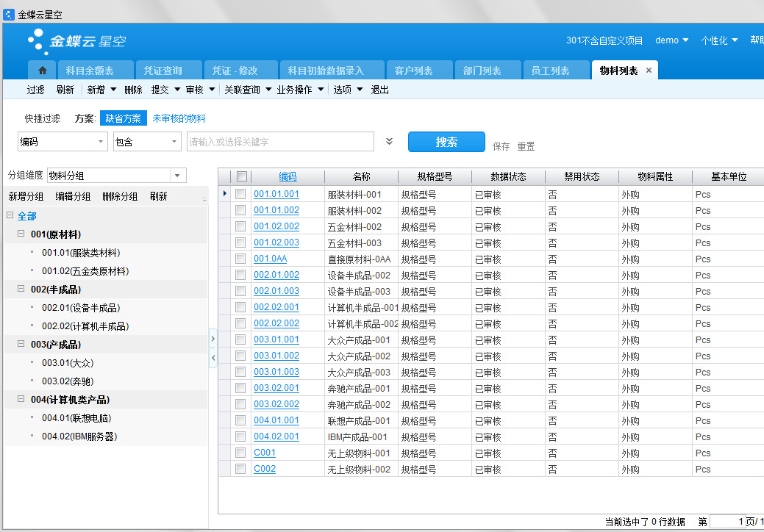This screenshot has height=532, width=764.
Task: Expand the 物料分组 dimension dropdown
Action: pyautogui.click(x=178, y=176)
